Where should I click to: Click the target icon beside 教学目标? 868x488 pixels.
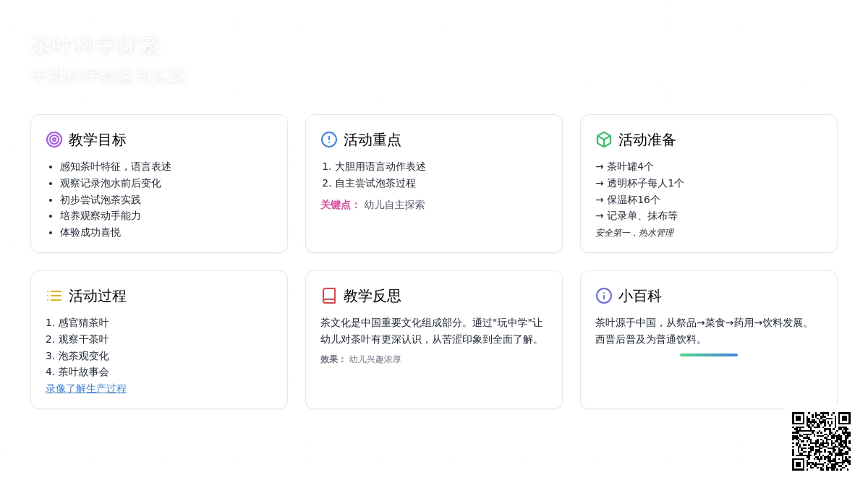[54, 140]
